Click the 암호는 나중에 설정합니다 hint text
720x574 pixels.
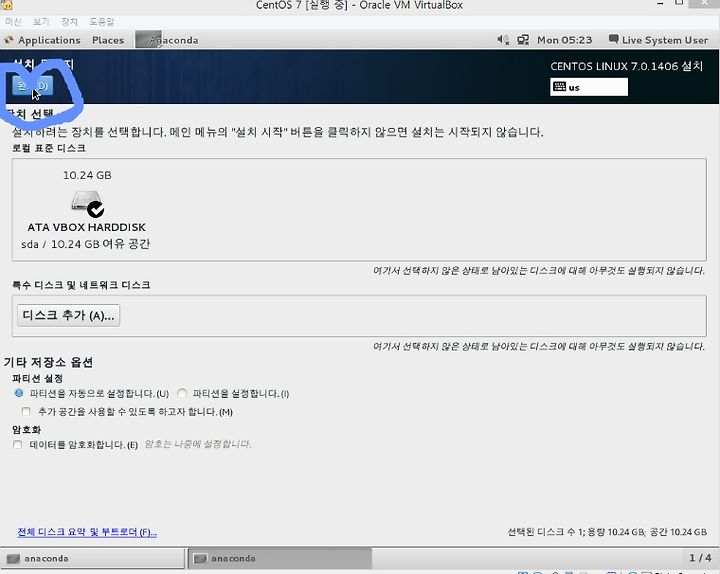[x=198, y=444]
